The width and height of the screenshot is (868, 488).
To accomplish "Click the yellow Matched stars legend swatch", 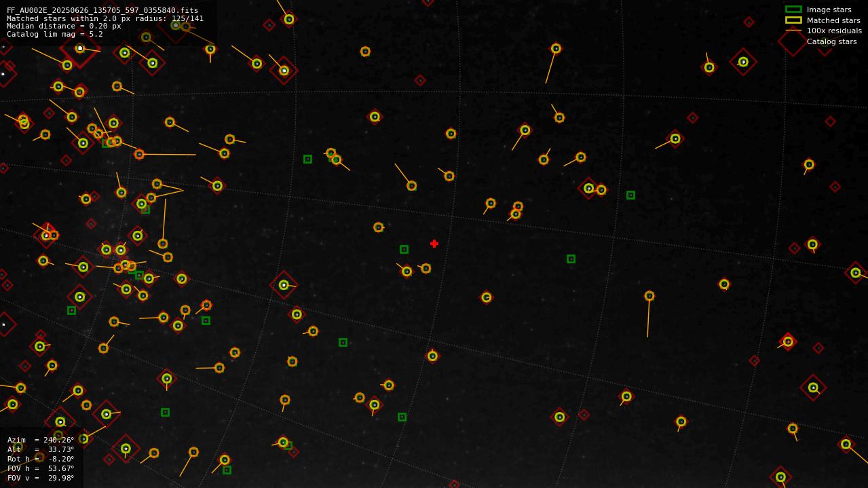I will coord(793,20).
